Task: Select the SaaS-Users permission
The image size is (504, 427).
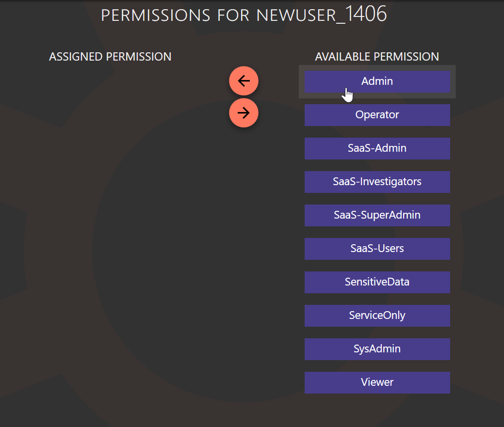Action: coord(377,248)
